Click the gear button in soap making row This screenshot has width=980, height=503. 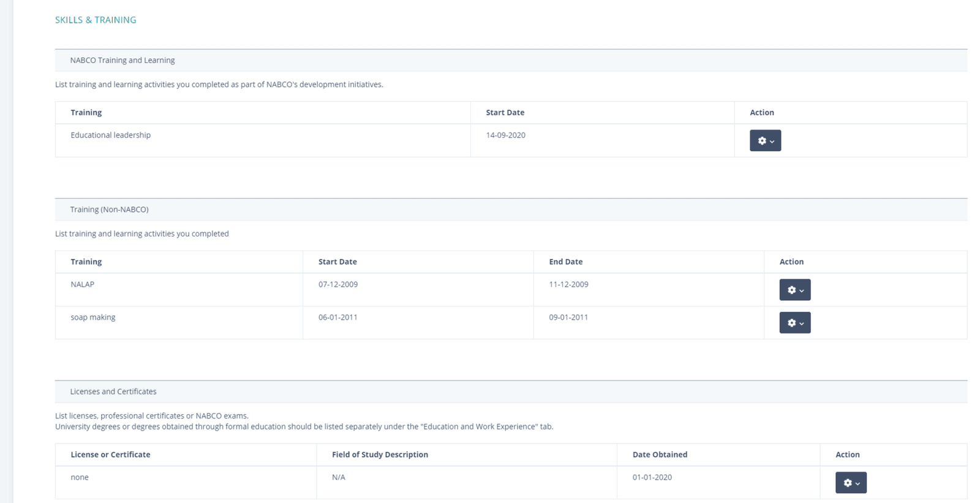pyautogui.click(x=794, y=323)
